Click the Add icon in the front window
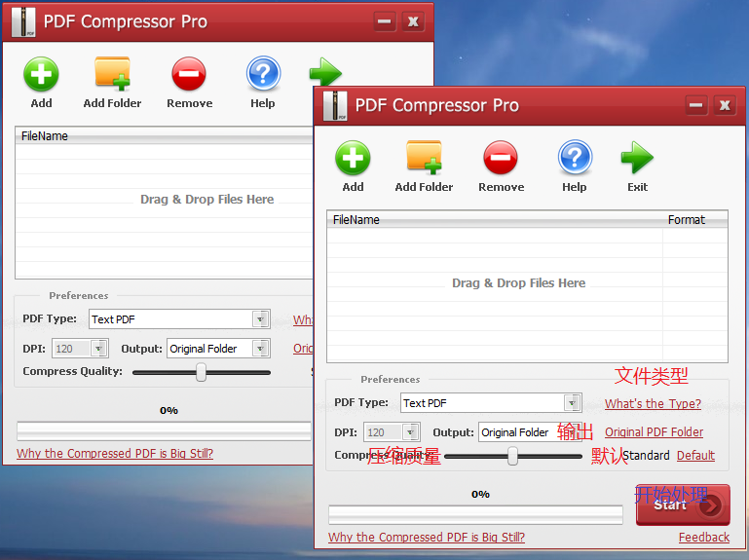 click(x=353, y=158)
